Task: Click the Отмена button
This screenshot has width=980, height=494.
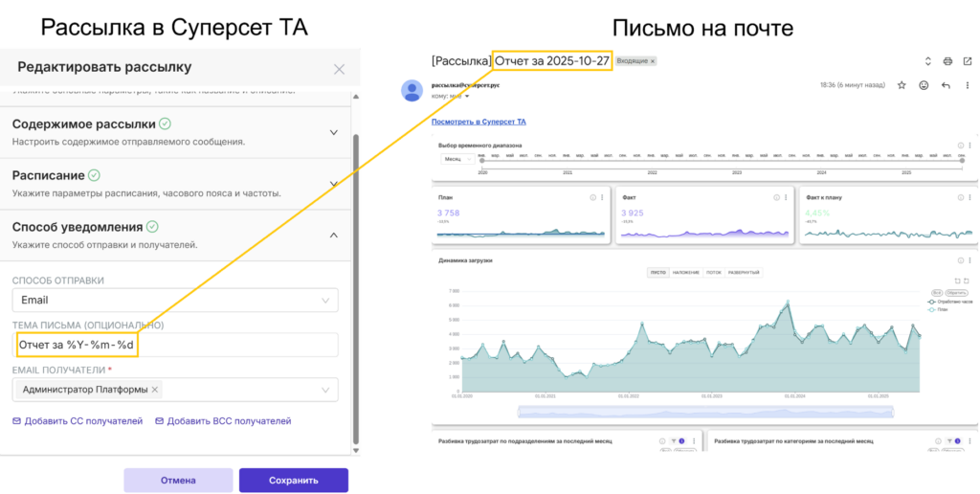Action: [178, 481]
